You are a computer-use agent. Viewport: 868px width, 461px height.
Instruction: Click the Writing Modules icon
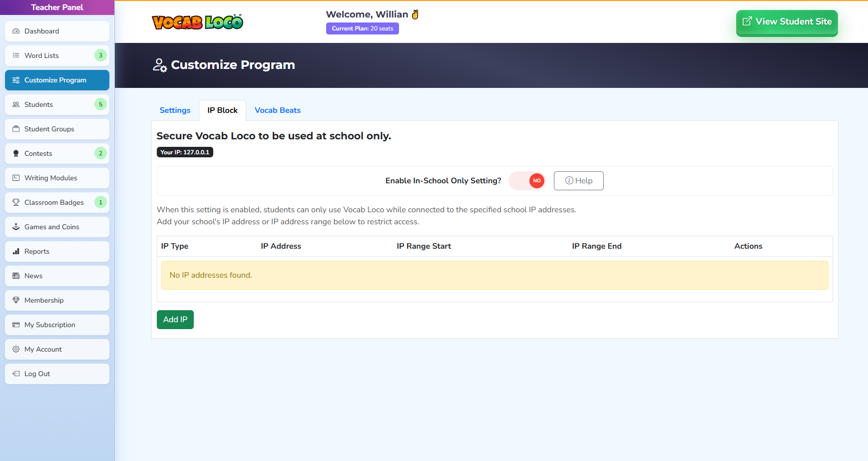click(16, 178)
